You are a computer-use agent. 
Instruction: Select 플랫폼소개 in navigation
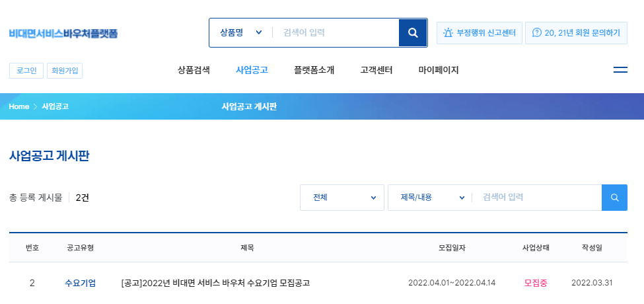(x=314, y=70)
